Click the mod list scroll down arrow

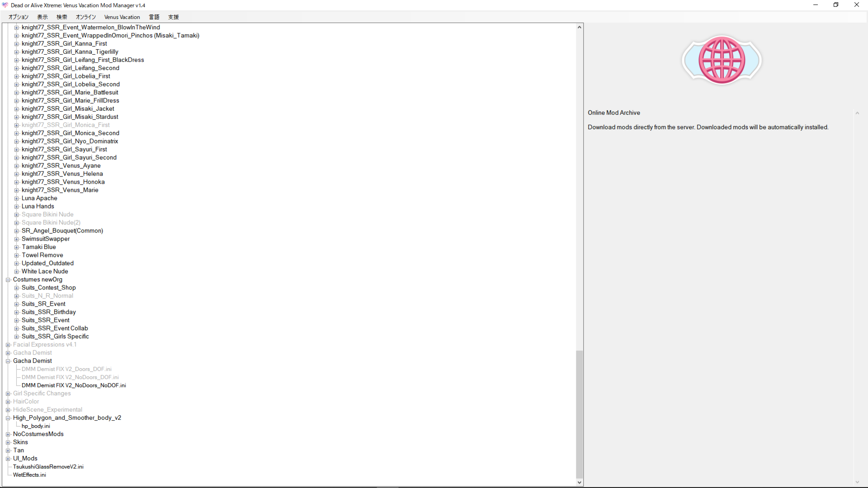pyautogui.click(x=579, y=483)
